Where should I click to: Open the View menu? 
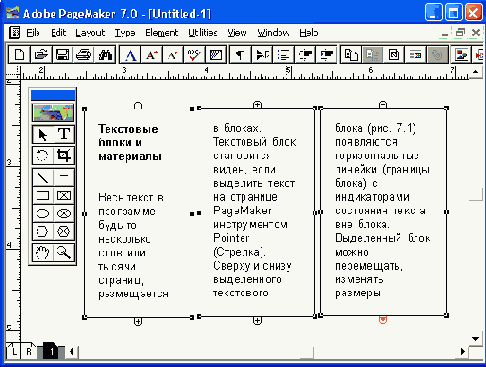[237, 33]
